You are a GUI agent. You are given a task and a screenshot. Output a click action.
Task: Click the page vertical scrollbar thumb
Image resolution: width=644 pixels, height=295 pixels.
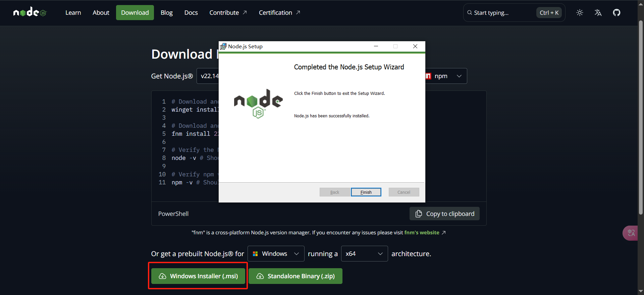(x=641, y=117)
